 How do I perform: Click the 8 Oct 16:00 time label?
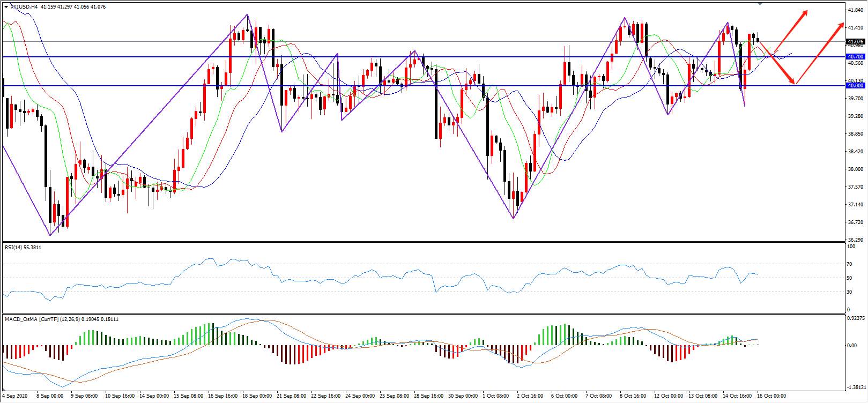[633, 396]
